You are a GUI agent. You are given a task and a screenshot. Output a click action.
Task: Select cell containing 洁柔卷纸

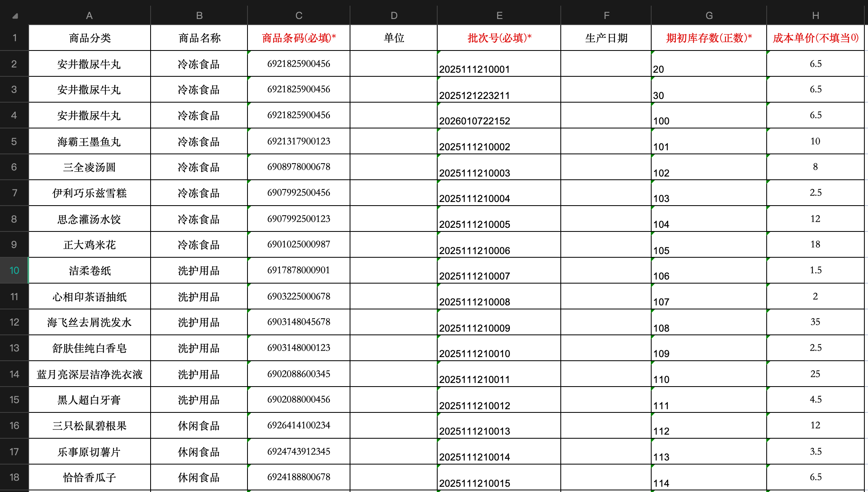[90, 271]
